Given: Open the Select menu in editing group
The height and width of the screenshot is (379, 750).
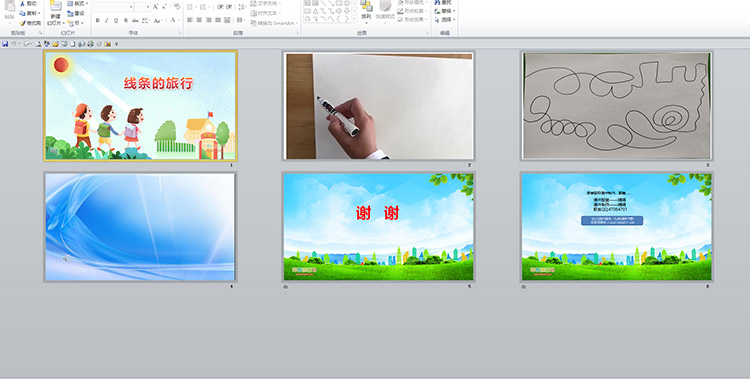Looking at the screenshot, I should coord(445,20).
